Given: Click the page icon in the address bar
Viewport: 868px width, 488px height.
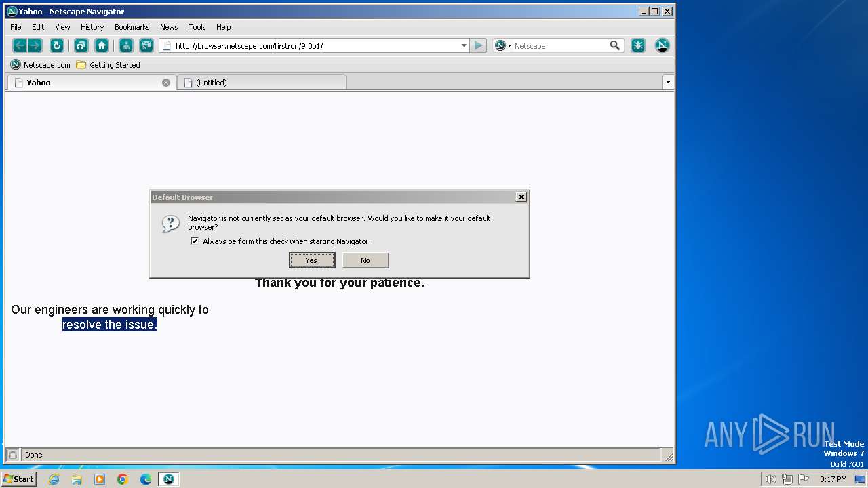Looking at the screenshot, I should (x=166, y=45).
